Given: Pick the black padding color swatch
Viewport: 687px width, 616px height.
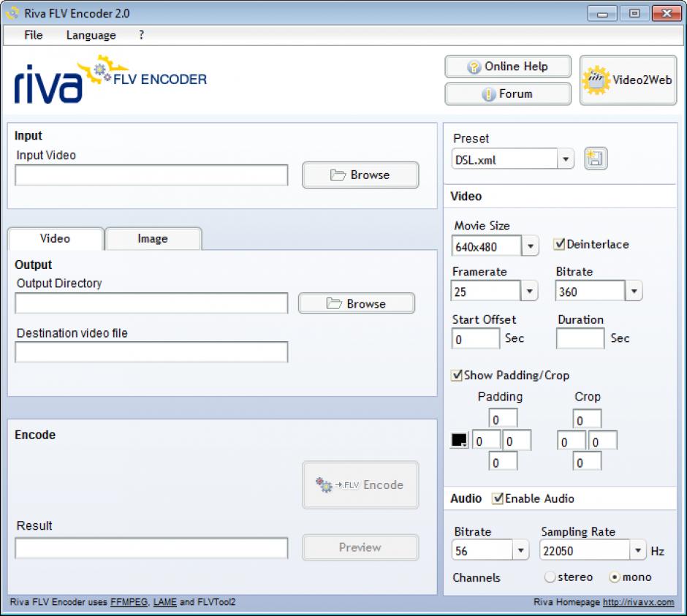Looking at the screenshot, I should click(x=460, y=440).
